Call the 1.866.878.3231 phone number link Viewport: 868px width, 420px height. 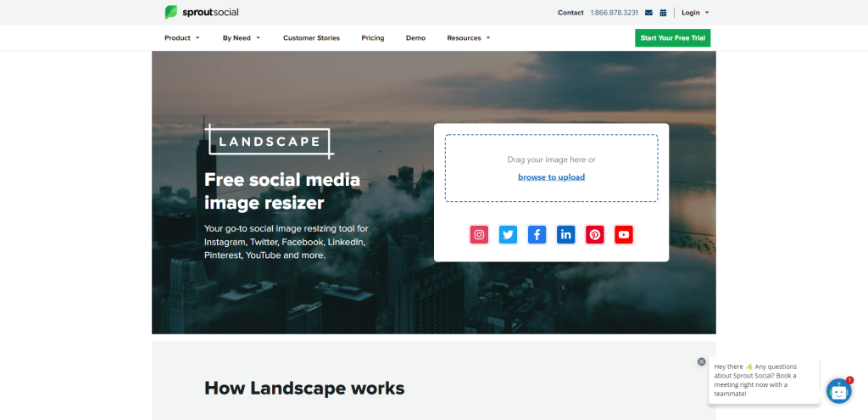click(615, 13)
